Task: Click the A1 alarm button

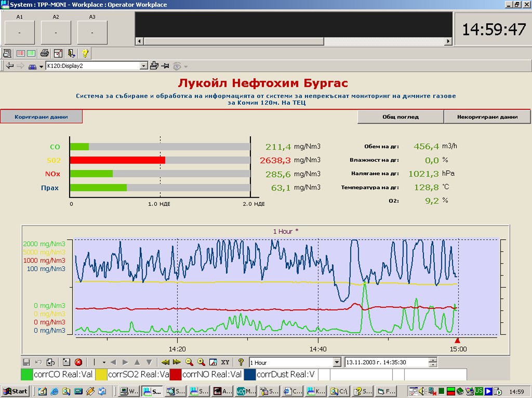Action: (20, 32)
